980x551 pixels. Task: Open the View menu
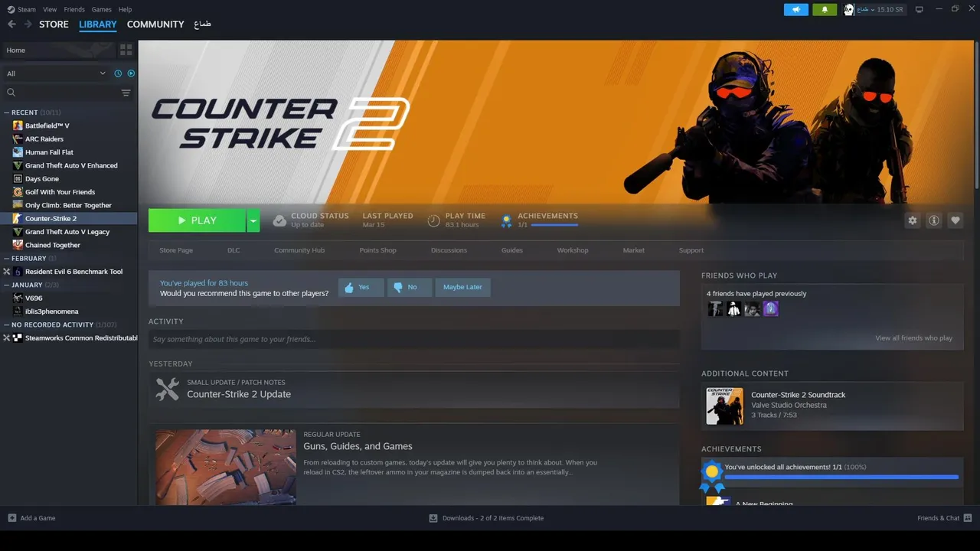[50, 9]
